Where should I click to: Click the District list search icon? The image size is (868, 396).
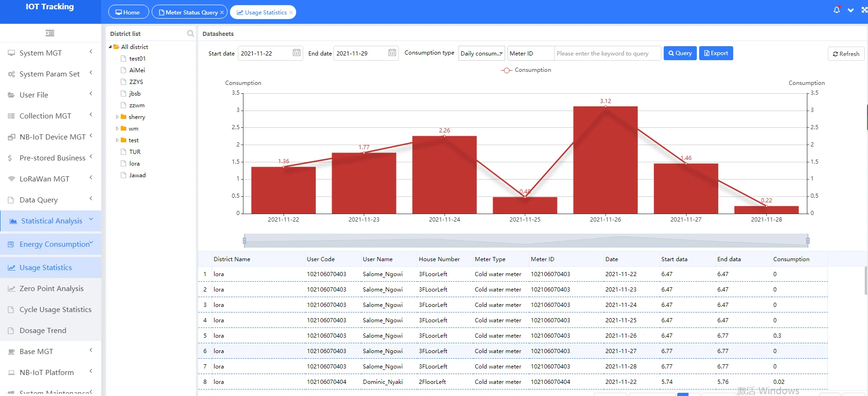(190, 34)
